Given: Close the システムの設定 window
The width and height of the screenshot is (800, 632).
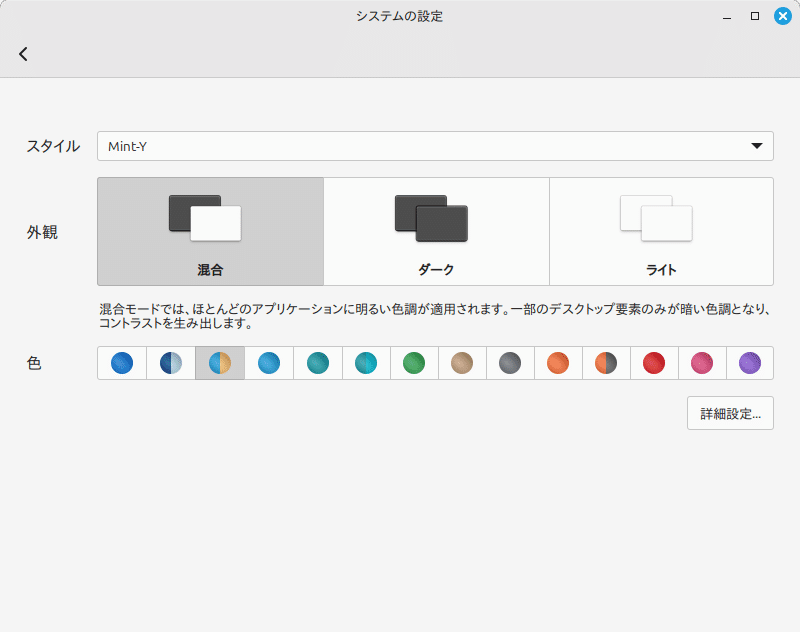Looking at the screenshot, I should (x=783, y=16).
